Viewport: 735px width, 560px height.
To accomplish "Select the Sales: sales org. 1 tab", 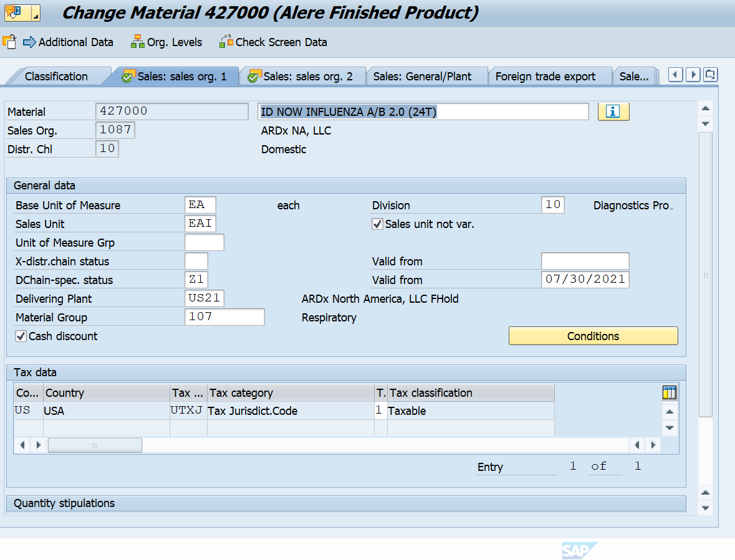I will click(175, 77).
